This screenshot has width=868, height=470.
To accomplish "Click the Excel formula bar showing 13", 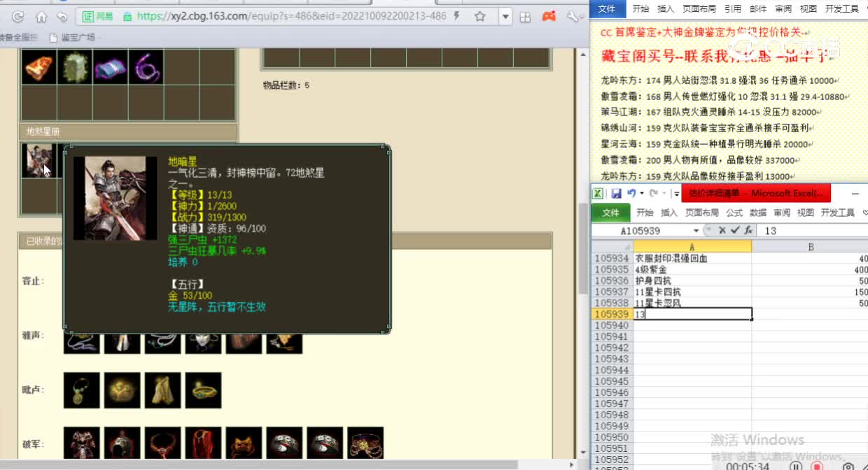I will 813,231.
